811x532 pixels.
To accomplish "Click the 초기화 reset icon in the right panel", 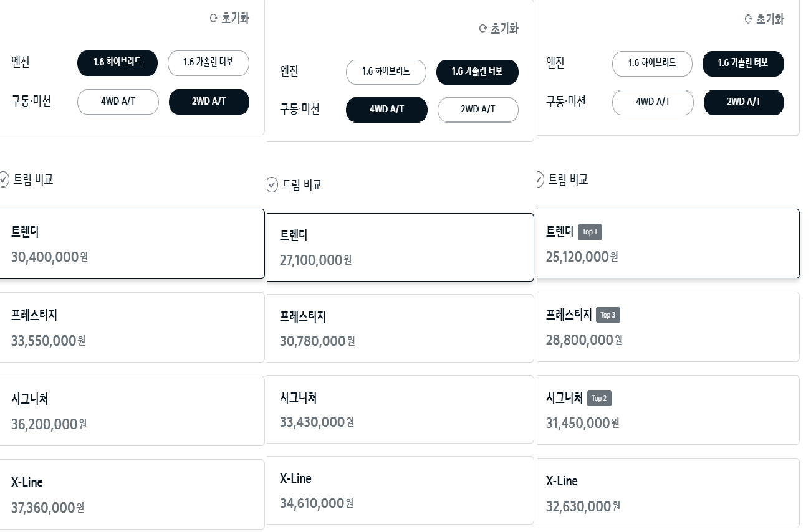I will (749, 19).
